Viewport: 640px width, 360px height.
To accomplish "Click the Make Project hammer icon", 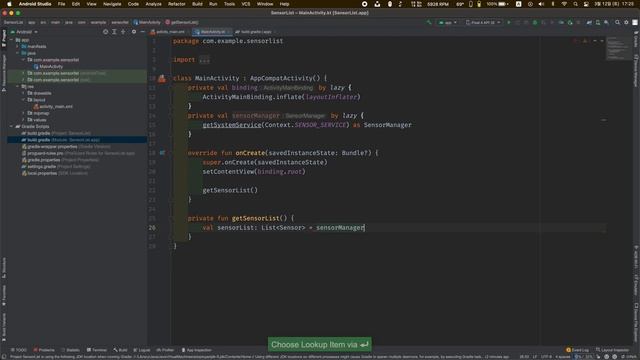I will 429,22.
